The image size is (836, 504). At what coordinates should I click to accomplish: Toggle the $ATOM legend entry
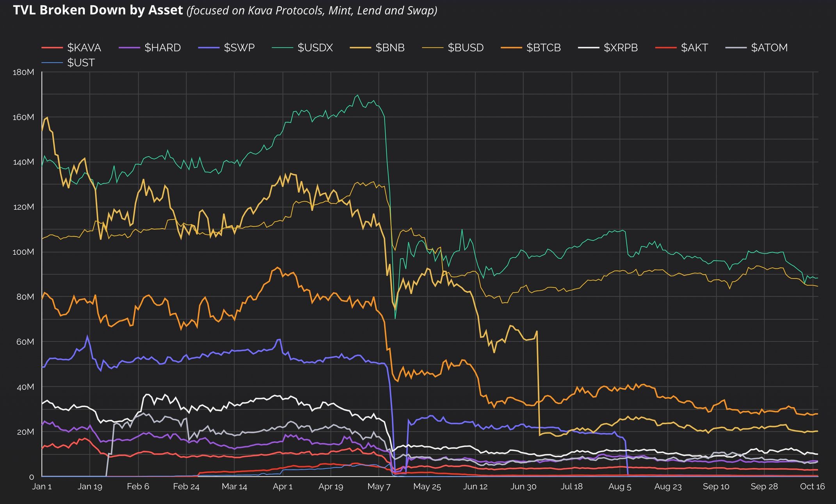769,48
